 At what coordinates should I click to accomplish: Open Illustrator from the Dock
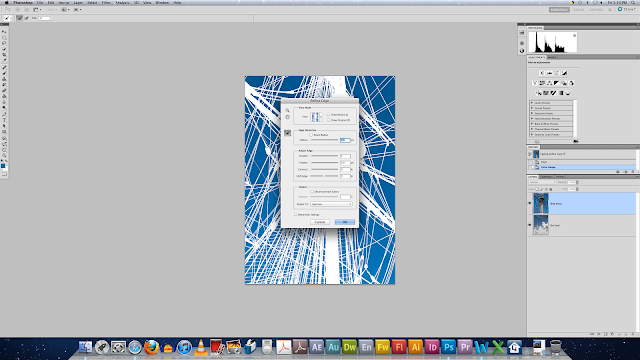(x=416, y=347)
